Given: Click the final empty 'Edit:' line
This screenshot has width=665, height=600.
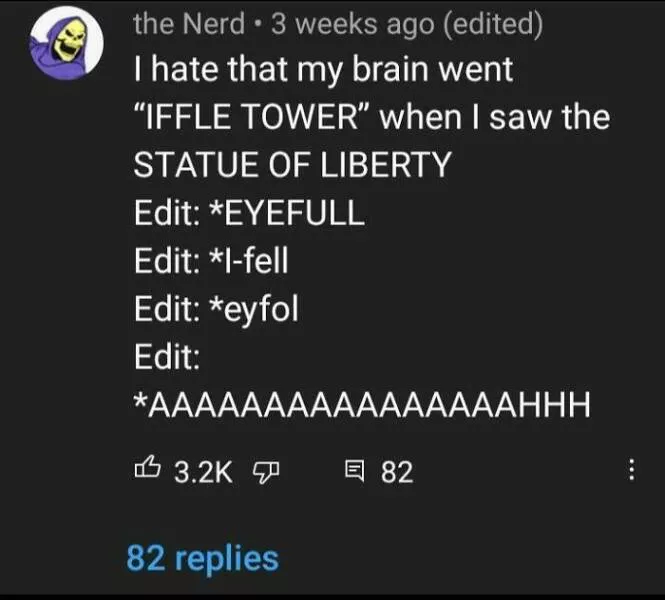Looking at the screenshot, I should (166, 356).
